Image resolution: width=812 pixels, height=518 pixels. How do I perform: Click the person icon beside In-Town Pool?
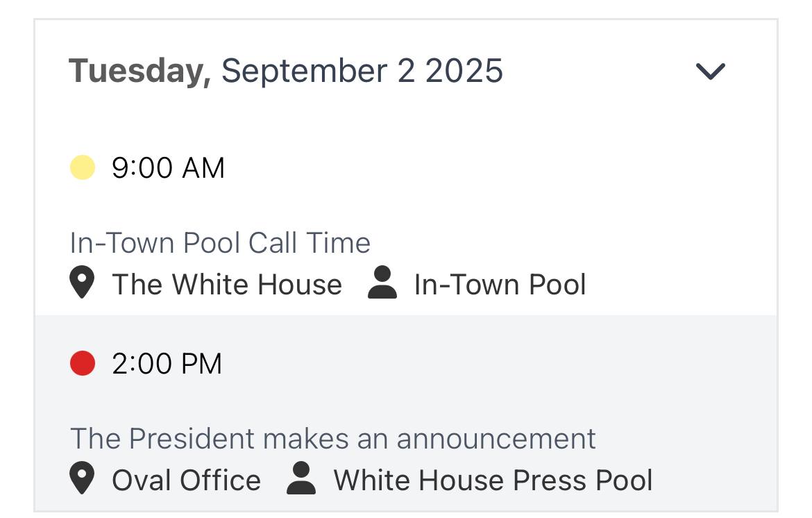pos(382,284)
